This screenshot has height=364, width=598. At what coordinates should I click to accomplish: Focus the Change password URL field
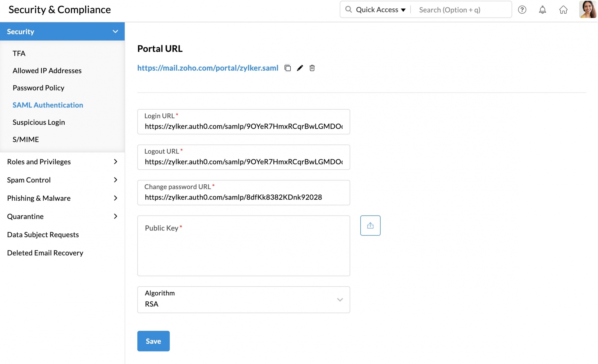coord(243,197)
